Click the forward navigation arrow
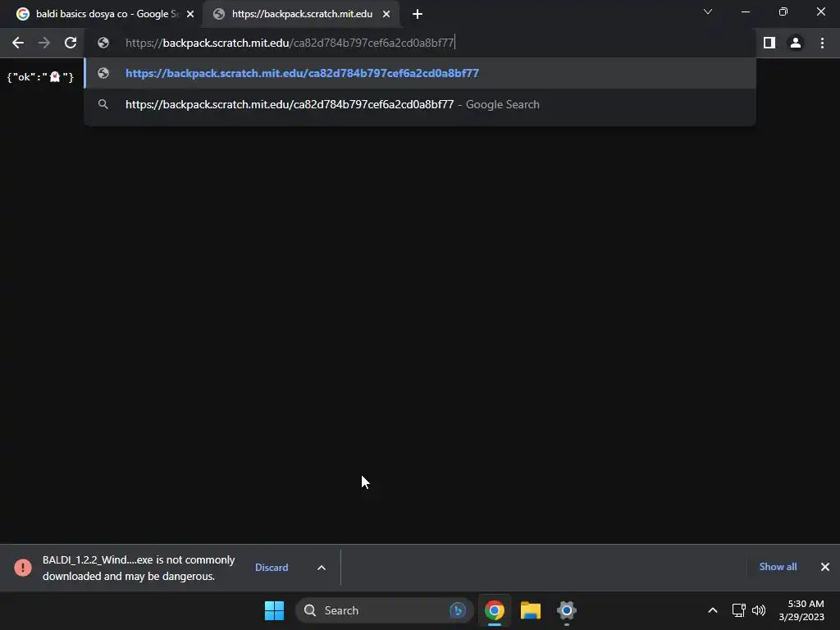Screen dimensions: 840x630 point(44,43)
